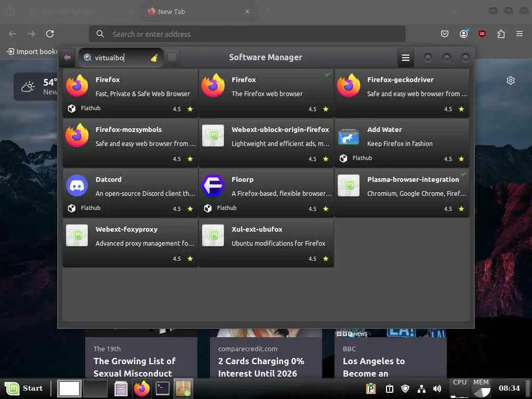Viewport: 532px width, 399px height.
Task: Open Pocket in Firefox toolbar
Action: 445,34
